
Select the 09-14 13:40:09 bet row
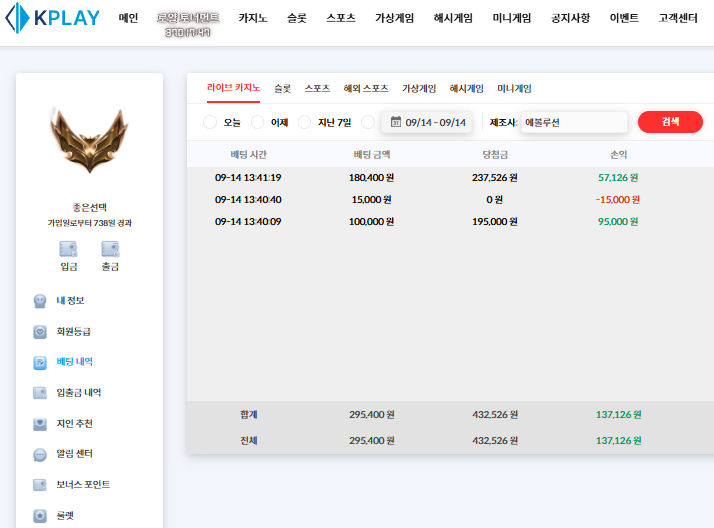[x=450, y=222]
